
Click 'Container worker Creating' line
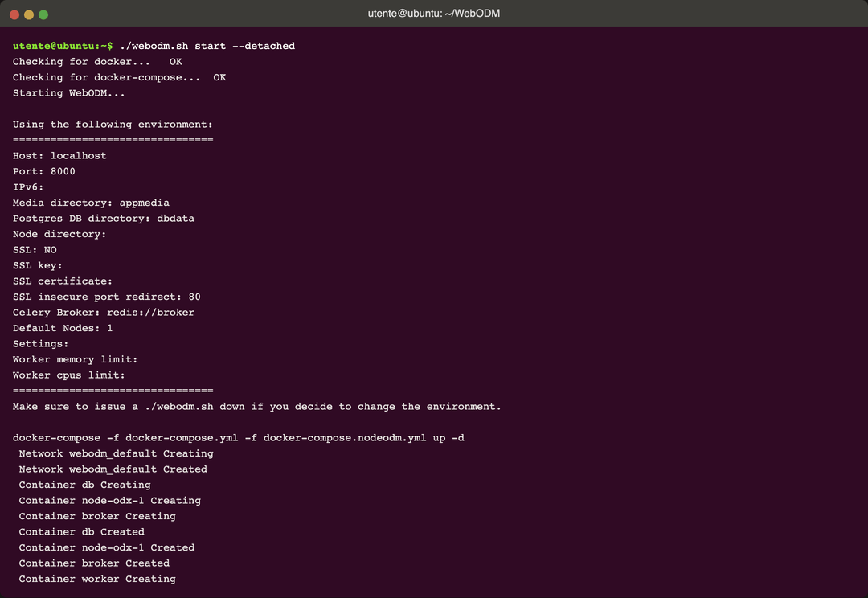97,580
